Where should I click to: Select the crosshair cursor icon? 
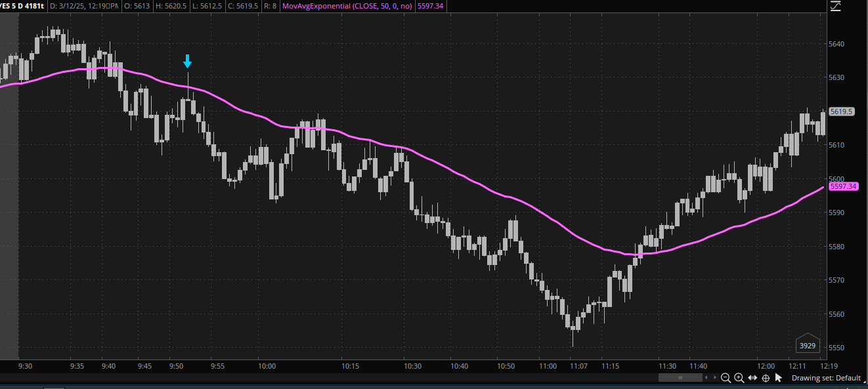coord(765,378)
